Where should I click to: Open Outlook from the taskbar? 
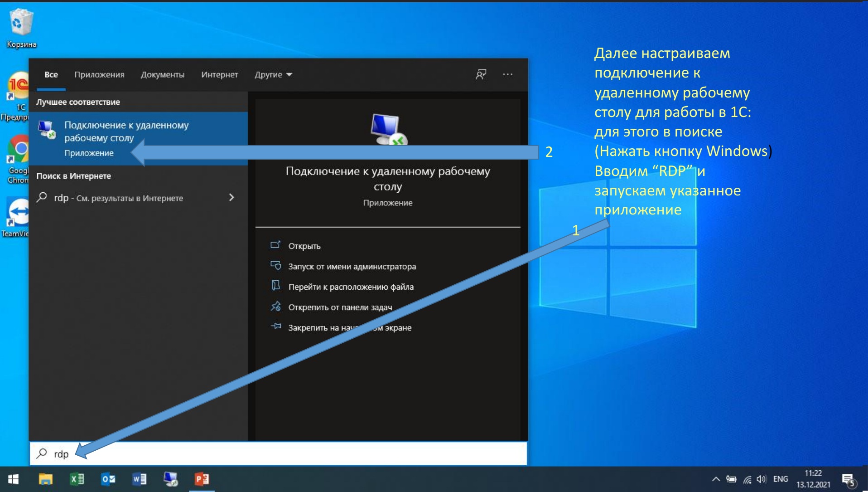108,479
